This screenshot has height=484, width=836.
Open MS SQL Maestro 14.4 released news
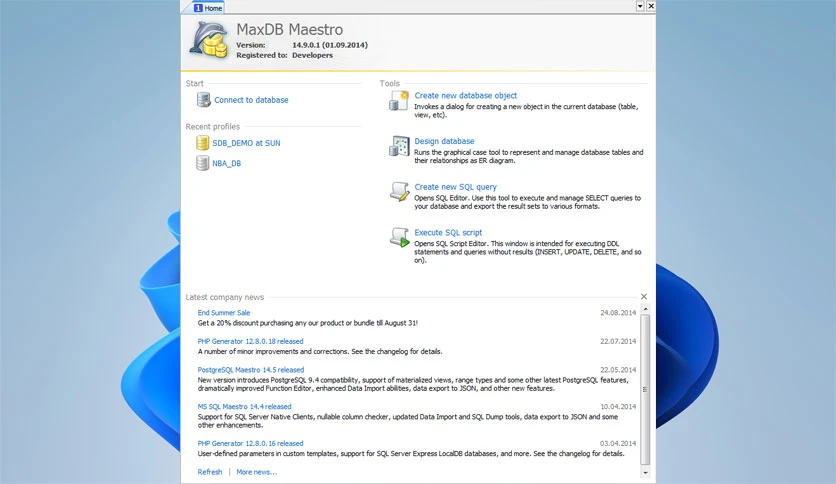pos(244,407)
